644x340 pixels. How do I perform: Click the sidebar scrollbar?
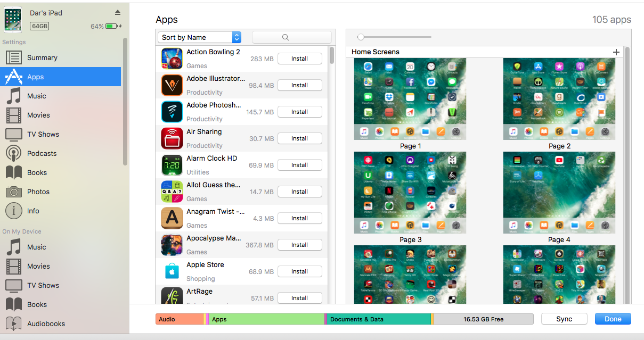tap(125, 101)
